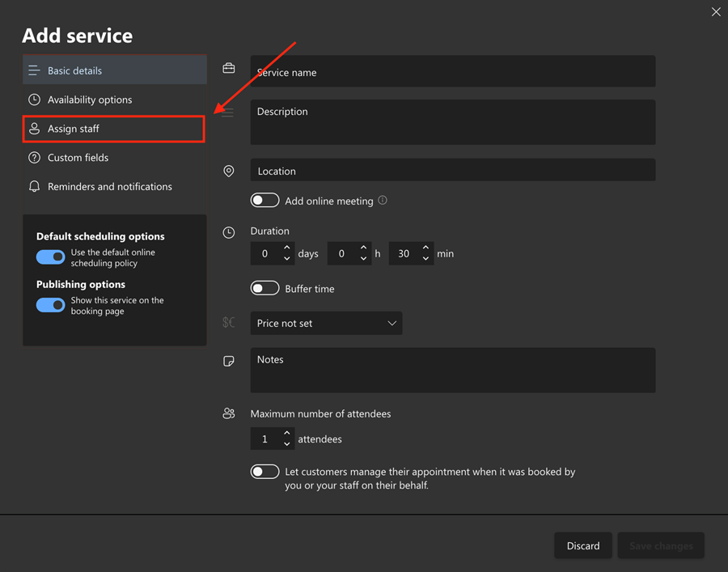
Task: Click the currency icon beside price
Action: (228, 322)
